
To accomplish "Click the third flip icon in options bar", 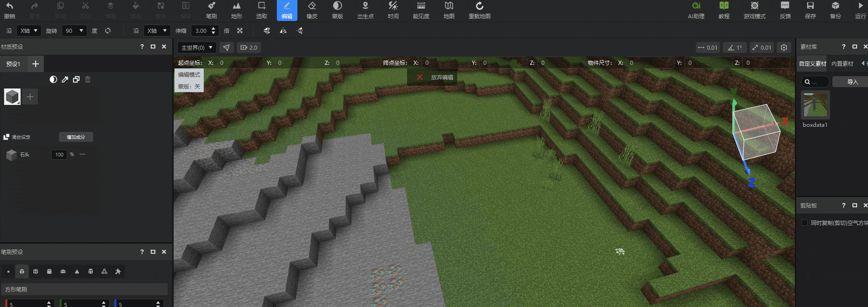I will click(300, 31).
